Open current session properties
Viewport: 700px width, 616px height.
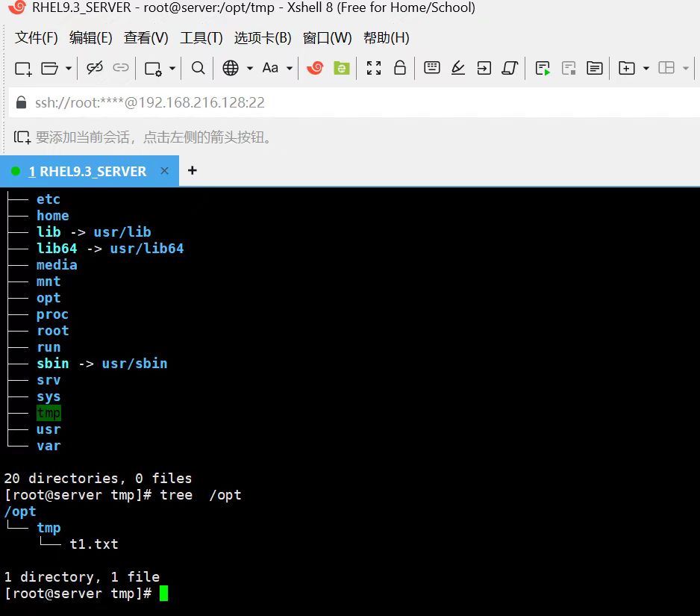click(x=153, y=68)
